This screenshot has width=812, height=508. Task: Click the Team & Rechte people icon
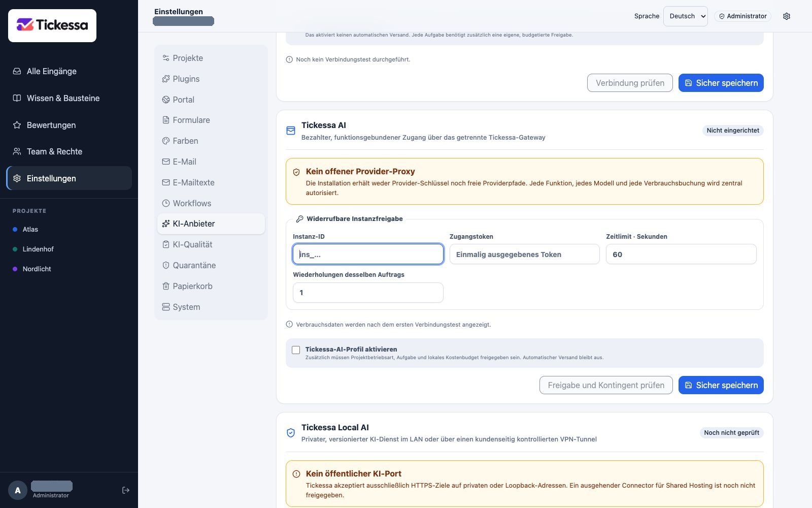pyautogui.click(x=17, y=151)
